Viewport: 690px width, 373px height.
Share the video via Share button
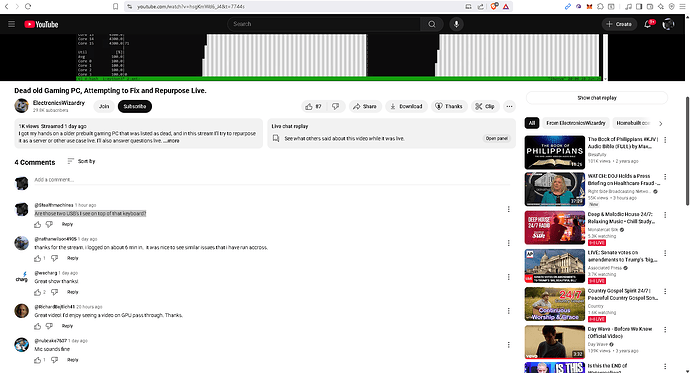(x=365, y=106)
